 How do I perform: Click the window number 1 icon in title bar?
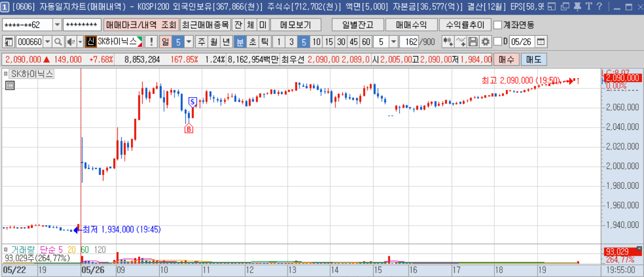point(5,7)
